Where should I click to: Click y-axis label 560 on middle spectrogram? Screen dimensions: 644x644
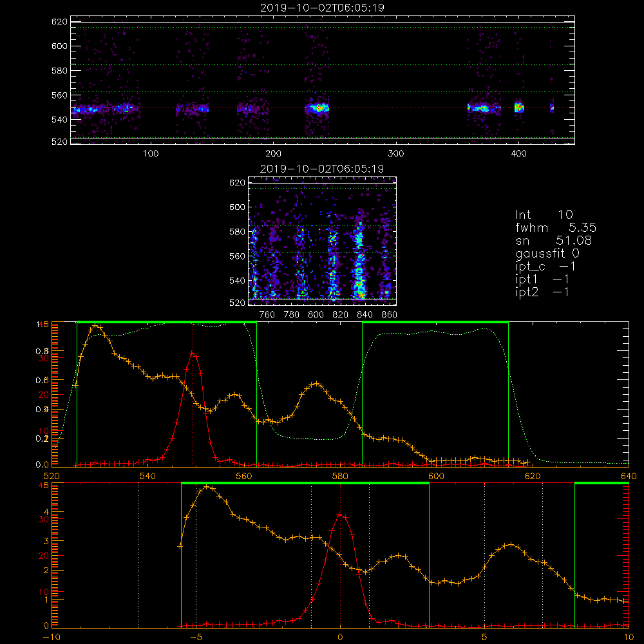coord(237,256)
